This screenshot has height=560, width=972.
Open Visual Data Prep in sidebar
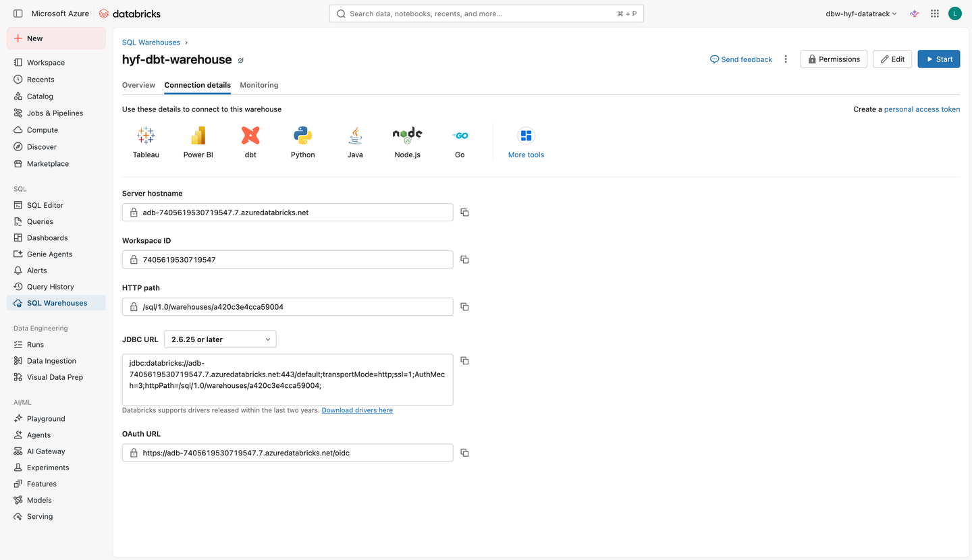coord(56,377)
